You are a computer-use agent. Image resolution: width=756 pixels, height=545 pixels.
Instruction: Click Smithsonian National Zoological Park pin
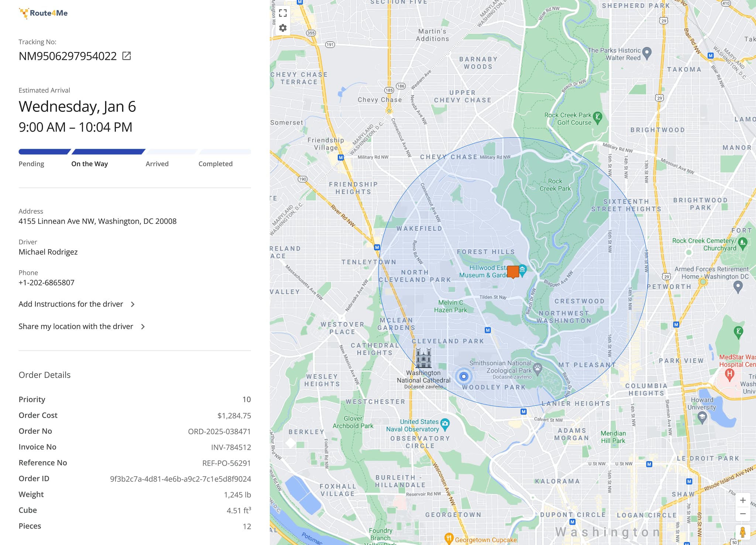click(538, 368)
